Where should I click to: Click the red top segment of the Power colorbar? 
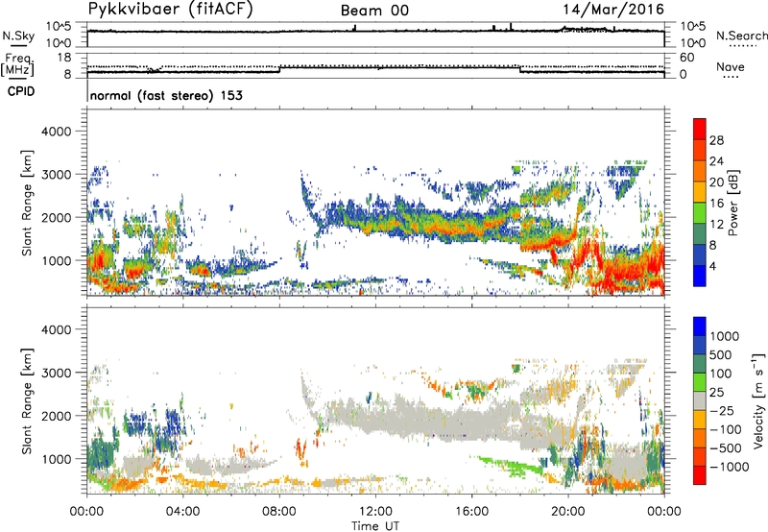click(700, 129)
